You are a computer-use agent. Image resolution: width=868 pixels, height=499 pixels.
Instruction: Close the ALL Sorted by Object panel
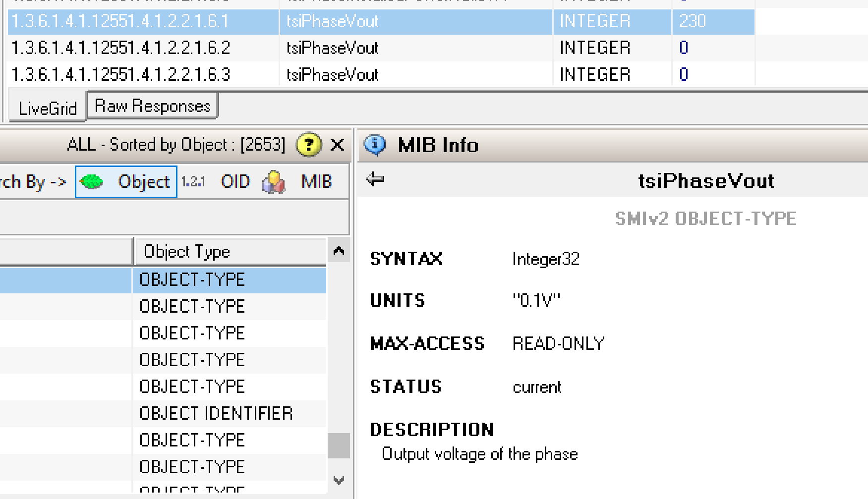[x=338, y=145]
